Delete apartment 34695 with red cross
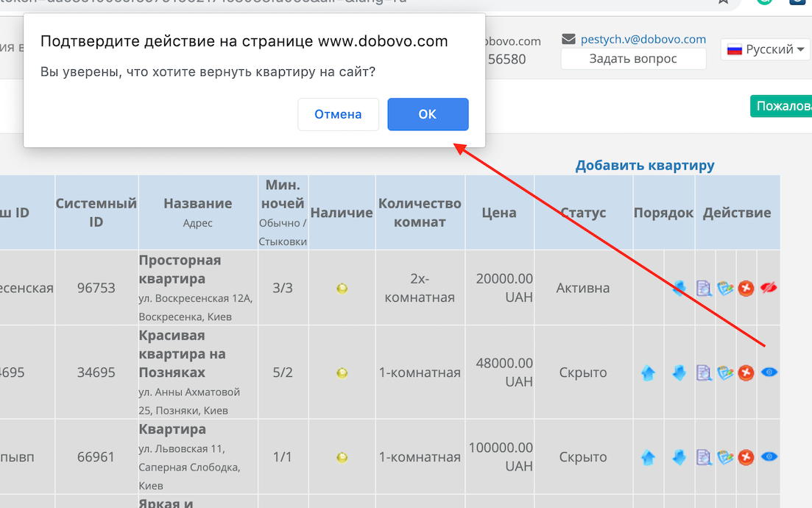 click(746, 373)
